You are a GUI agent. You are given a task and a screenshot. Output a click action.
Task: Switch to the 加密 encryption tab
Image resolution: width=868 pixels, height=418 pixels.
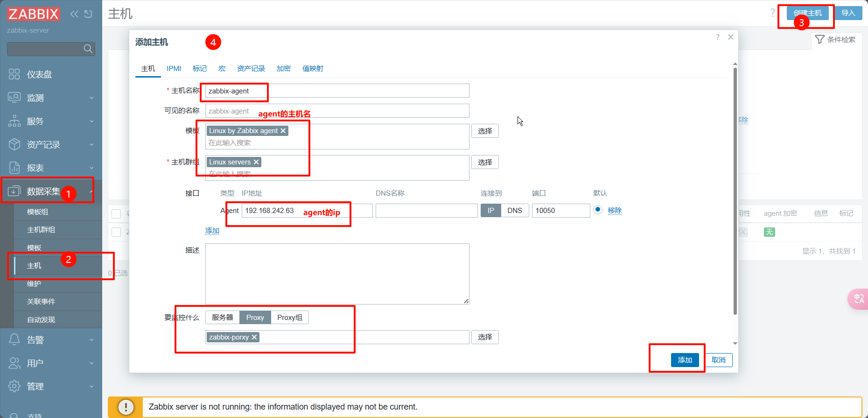(x=284, y=69)
